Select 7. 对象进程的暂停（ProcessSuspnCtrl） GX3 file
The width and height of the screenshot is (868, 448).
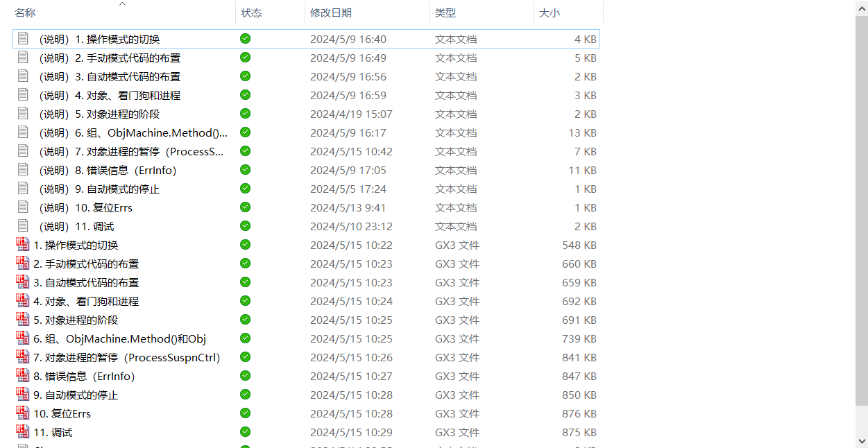[126, 357]
